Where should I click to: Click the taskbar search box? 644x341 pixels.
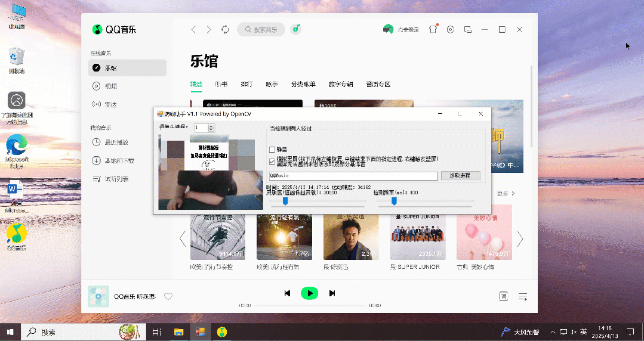click(x=83, y=332)
